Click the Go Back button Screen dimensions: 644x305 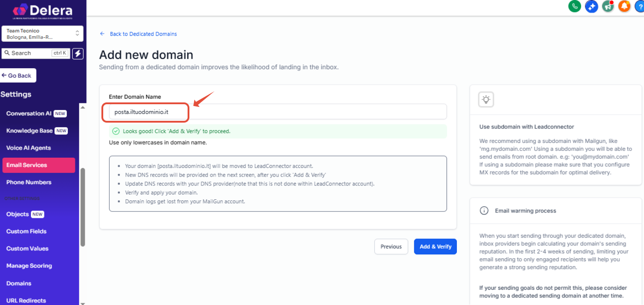pyautogui.click(x=17, y=75)
